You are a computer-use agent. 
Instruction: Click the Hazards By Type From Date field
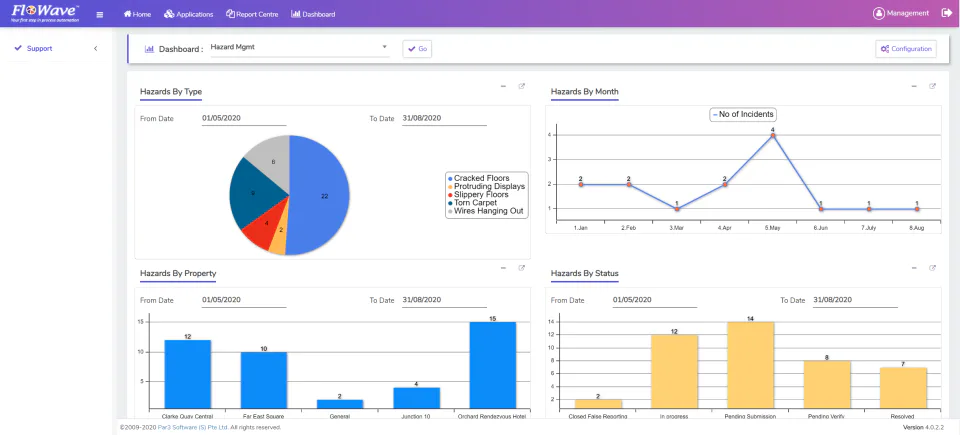[244, 119]
